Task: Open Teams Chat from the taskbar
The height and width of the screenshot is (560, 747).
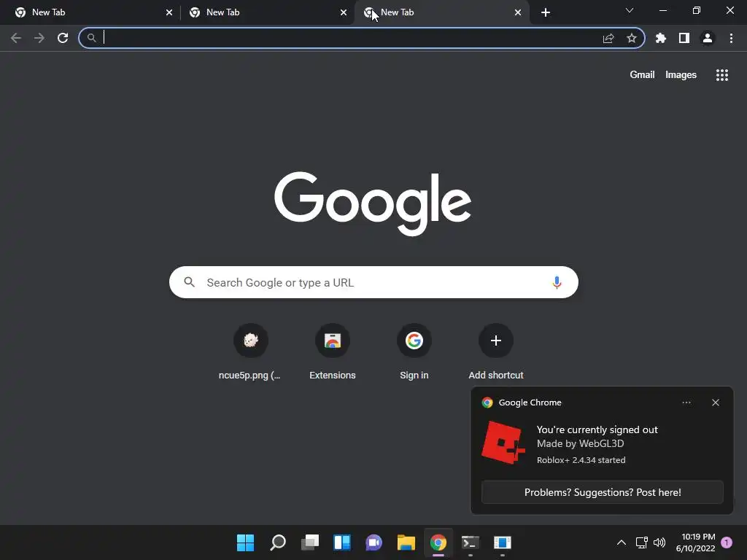Action: [374, 542]
